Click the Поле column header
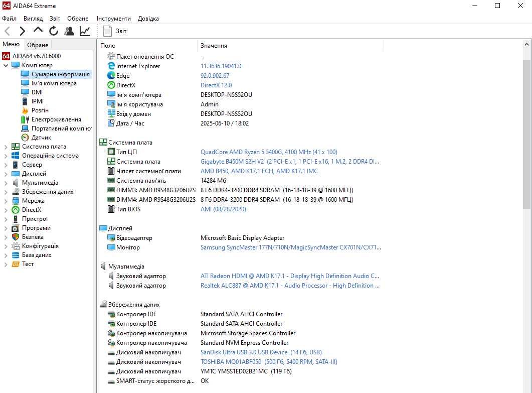 click(x=147, y=46)
